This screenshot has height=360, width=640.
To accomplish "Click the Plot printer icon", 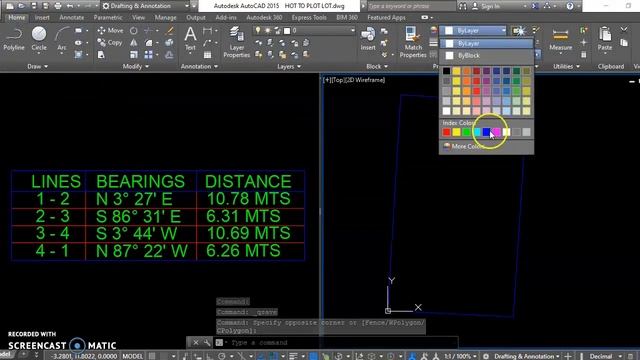I will coord(58,6).
